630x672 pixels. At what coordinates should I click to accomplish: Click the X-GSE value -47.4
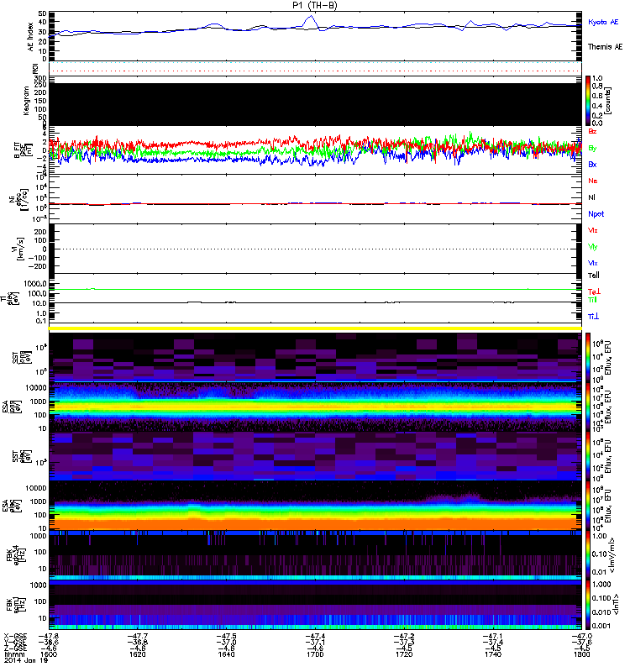[315, 637]
